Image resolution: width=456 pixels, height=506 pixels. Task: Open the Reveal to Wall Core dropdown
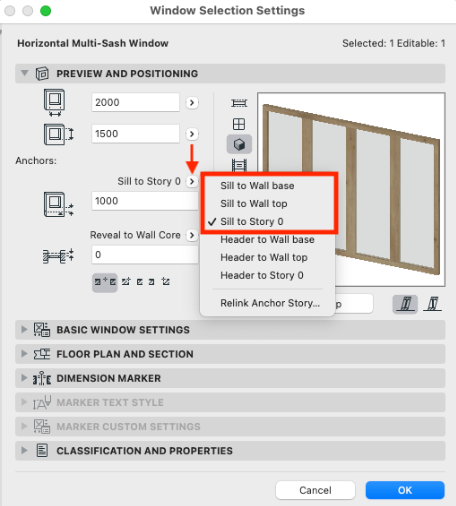pos(192,235)
